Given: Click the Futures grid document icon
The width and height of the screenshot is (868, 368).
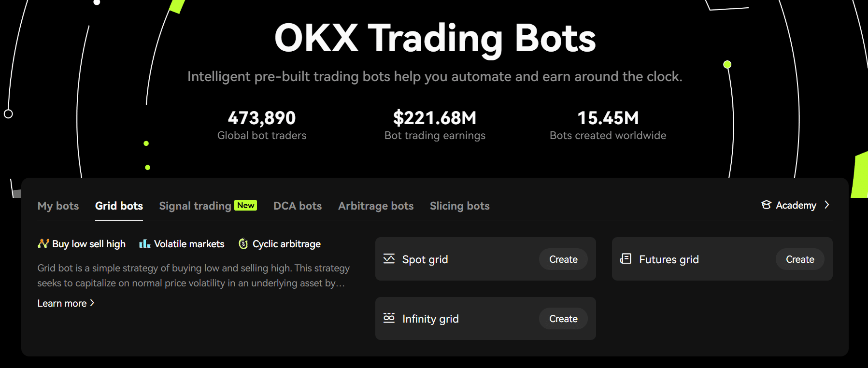Looking at the screenshot, I should tap(626, 259).
